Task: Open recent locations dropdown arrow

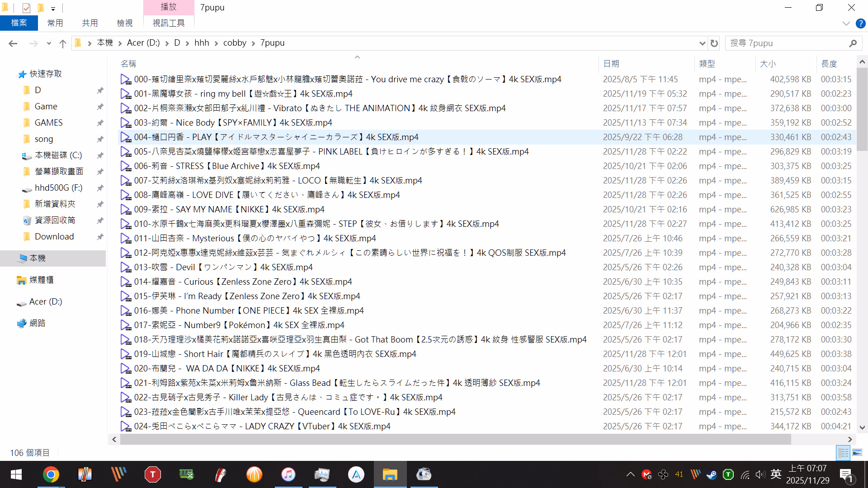Action: (49, 43)
